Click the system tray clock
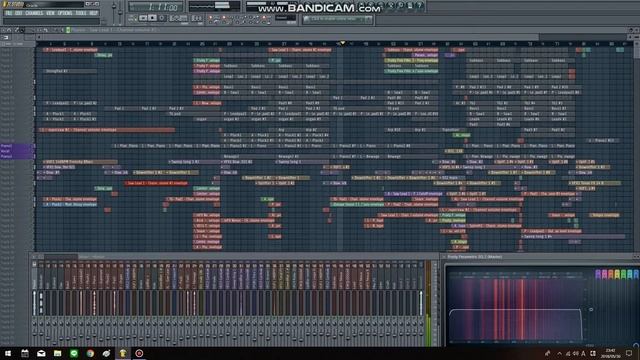The height and width of the screenshot is (360, 640). click(611, 353)
